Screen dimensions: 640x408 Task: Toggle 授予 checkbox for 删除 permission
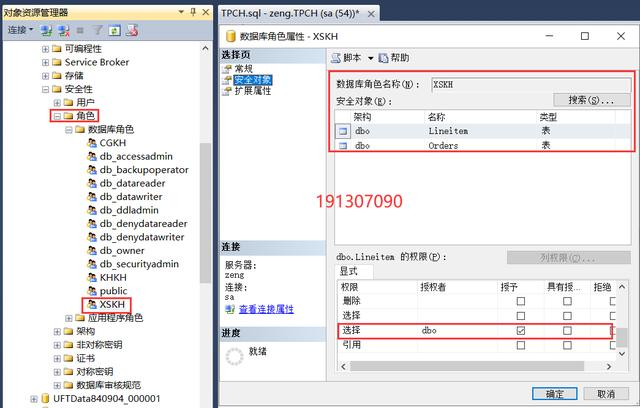click(x=521, y=302)
